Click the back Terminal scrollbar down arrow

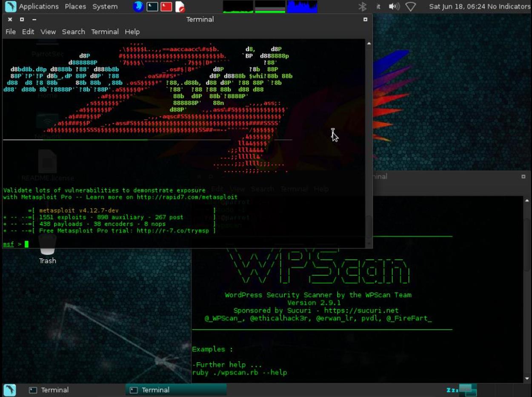[527, 378]
